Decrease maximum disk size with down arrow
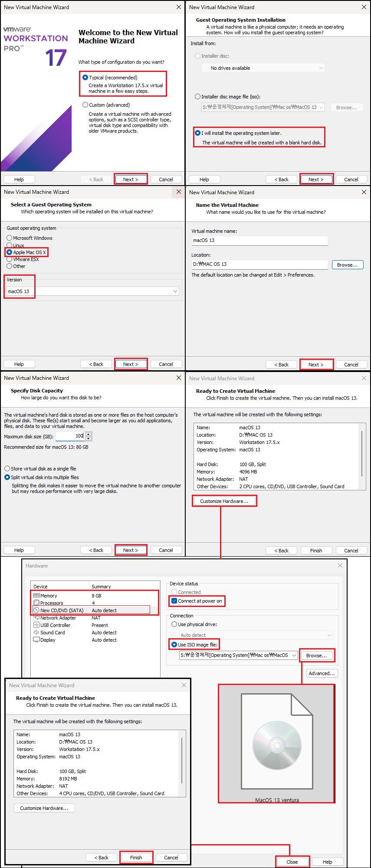Screen dimensions: 371x868 (89, 438)
